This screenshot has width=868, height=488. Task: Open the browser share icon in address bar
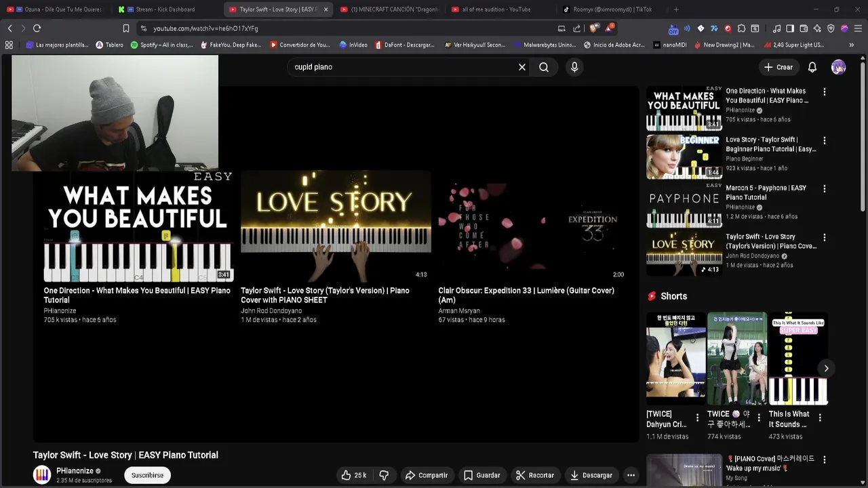coord(576,28)
